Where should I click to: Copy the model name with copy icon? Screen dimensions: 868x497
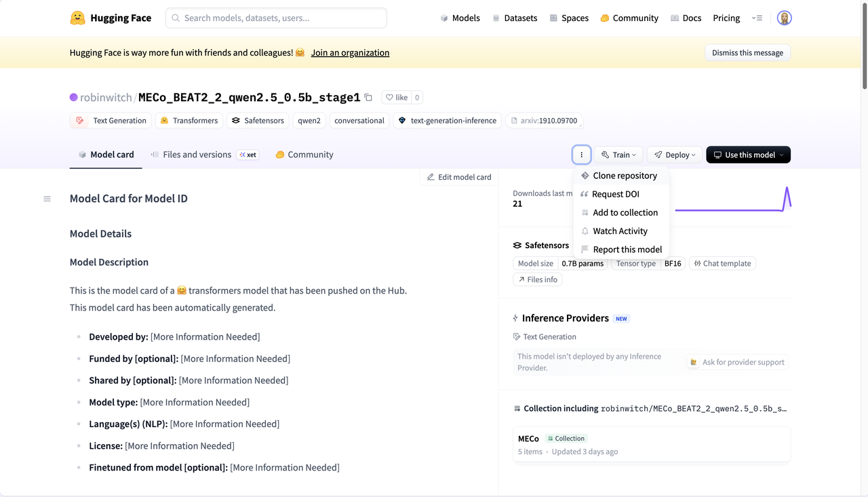pos(368,98)
